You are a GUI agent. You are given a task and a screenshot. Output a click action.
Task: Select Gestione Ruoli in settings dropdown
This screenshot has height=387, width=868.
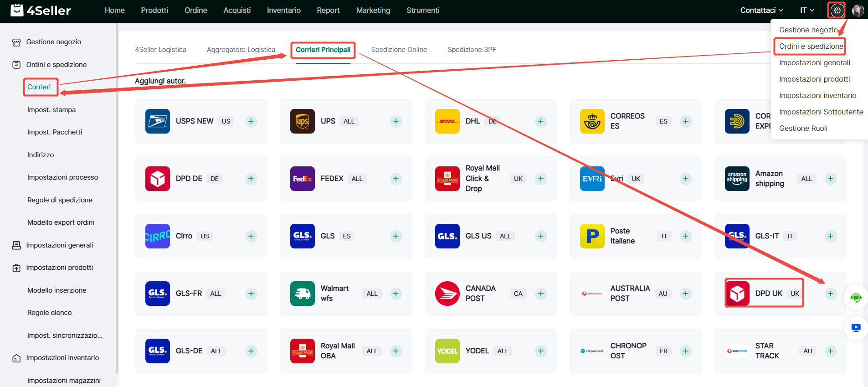click(803, 128)
